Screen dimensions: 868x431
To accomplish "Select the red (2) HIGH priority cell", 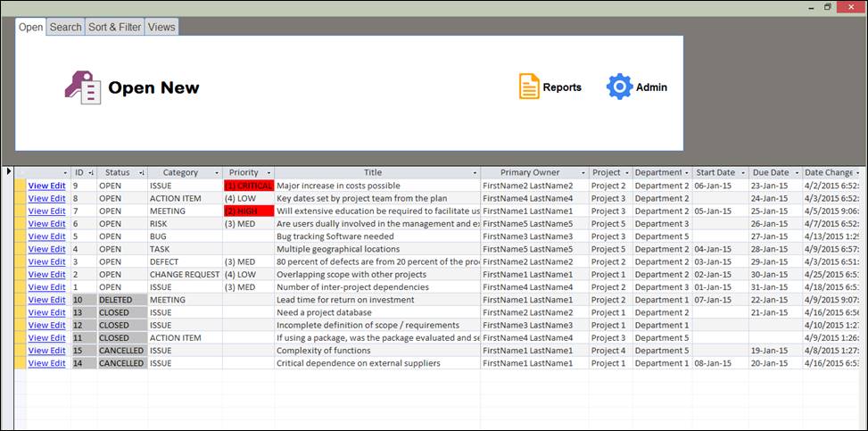I will (x=249, y=211).
